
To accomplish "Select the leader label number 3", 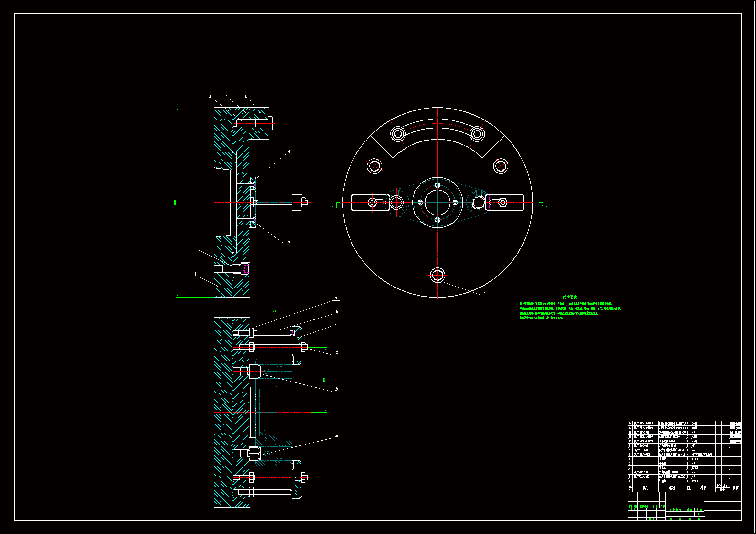I will point(210,97).
